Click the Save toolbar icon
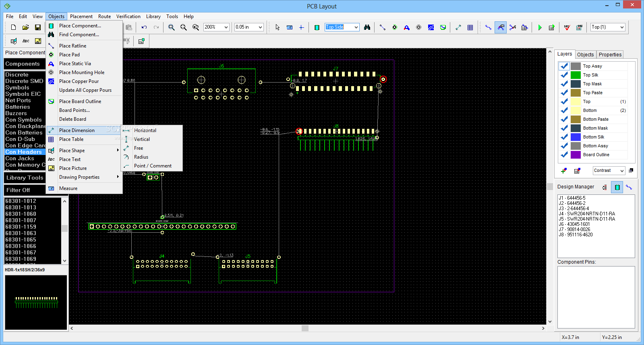 click(x=37, y=27)
